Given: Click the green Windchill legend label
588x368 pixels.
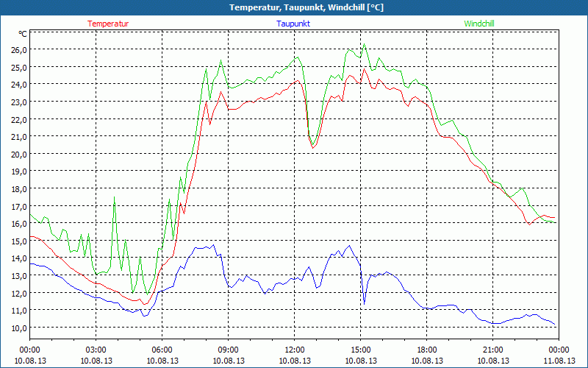Looking at the screenshot, I should pyautogui.click(x=479, y=24).
